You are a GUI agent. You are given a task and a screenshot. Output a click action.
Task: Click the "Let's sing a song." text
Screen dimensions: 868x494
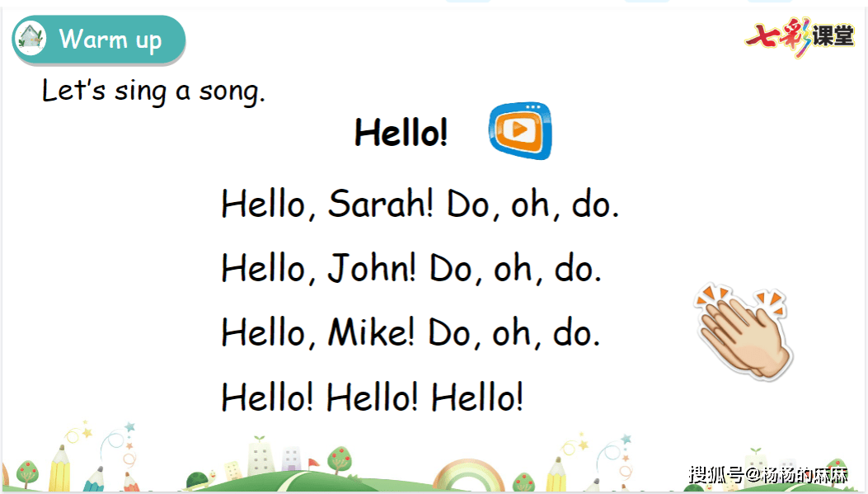click(x=153, y=90)
